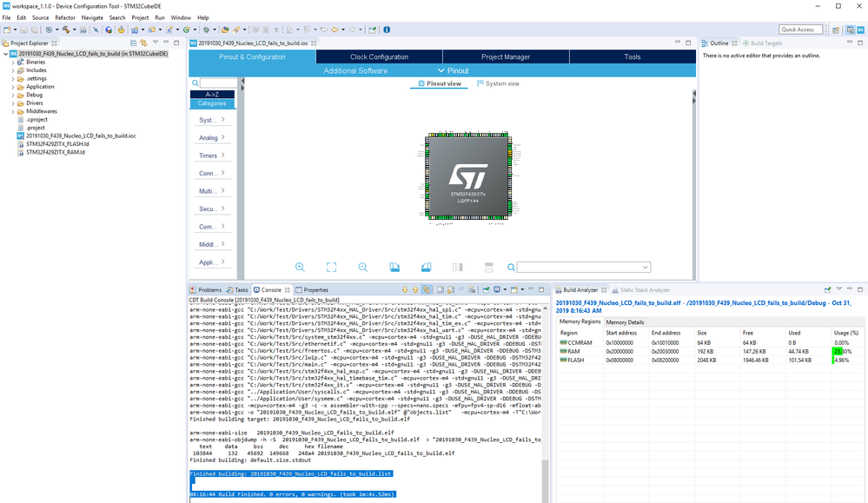Screen dimensions: 868x503
Task: Toggle Link with Editor in Project Explorer
Action: (144, 43)
